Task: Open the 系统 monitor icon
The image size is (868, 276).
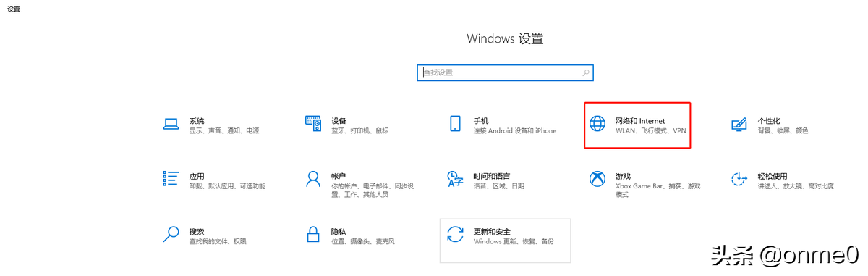Action: [171, 125]
